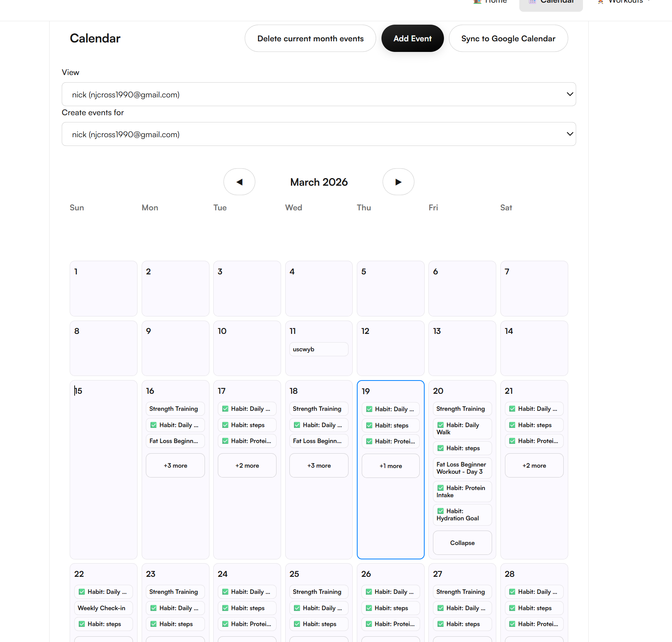Image resolution: width=672 pixels, height=642 pixels.
Task: Toggle completion checkbox on Habit: Protein Intake, March 20
Action: [441, 488]
